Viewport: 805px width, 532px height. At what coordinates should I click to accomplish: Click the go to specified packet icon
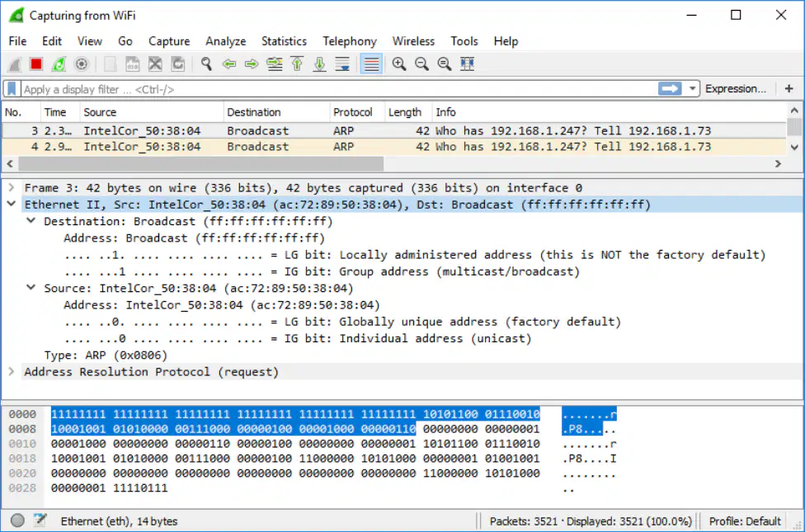(x=275, y=64)
